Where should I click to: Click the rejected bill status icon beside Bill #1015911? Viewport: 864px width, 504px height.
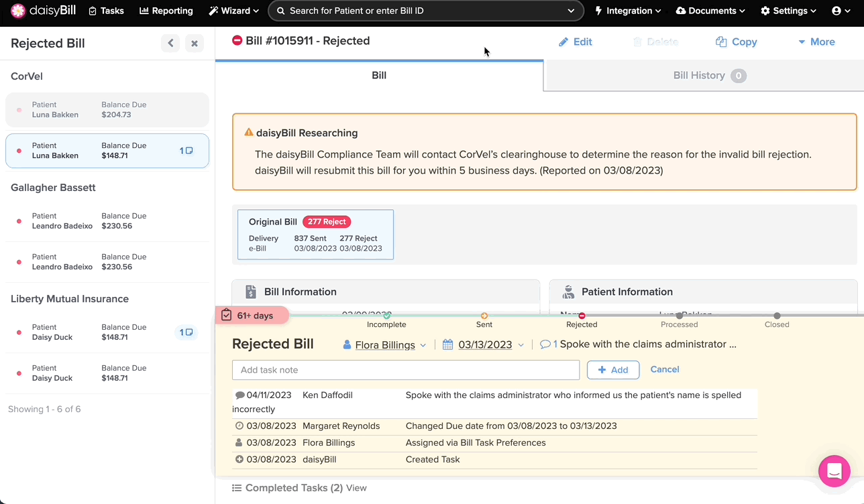click(x=237, y=41)
